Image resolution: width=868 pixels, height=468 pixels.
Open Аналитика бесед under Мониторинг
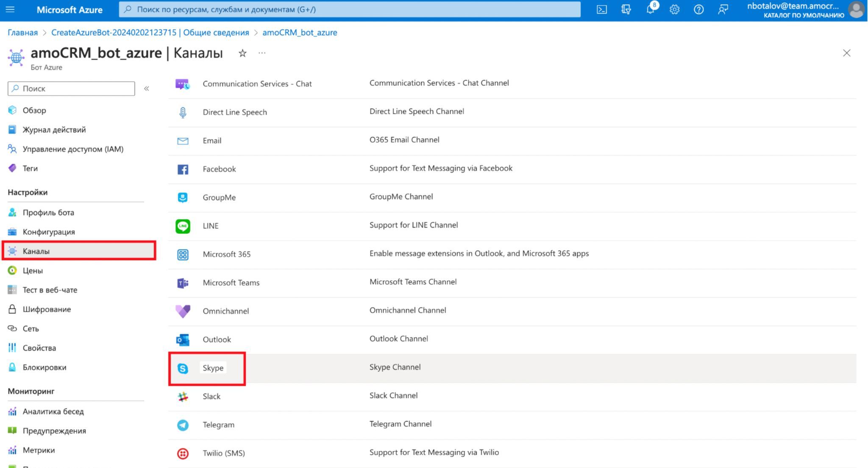[53, 412]
